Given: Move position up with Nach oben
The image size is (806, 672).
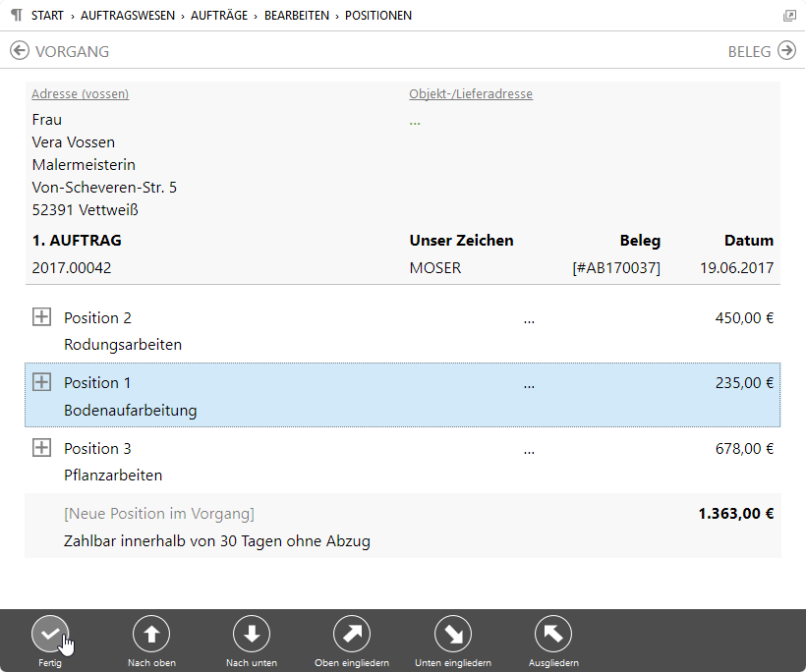Looking at the screenshot, I should click(x=150, y=634).
